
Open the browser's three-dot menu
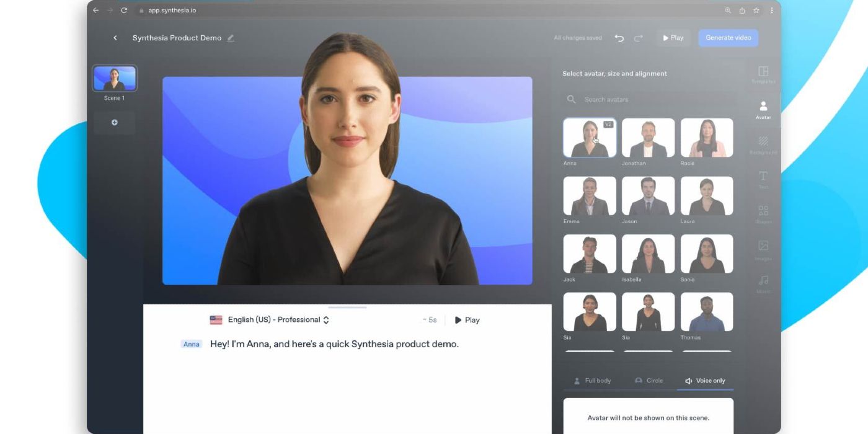(772, 11)
